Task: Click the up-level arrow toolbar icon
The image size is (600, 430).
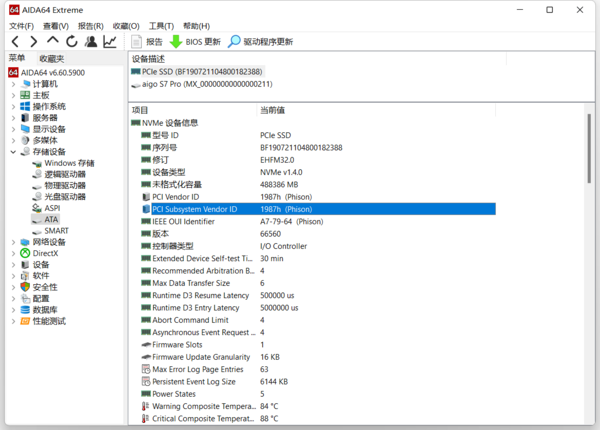Action: (x=53, y=41)
